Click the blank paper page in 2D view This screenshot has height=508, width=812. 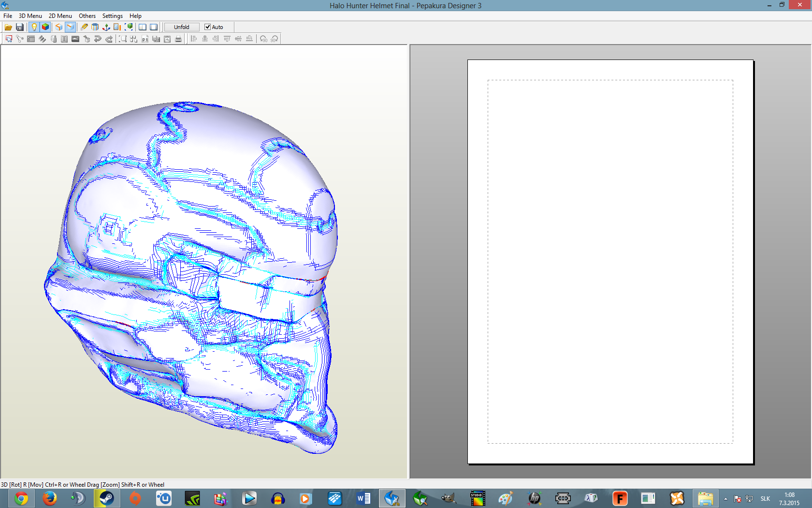point(610,262)
